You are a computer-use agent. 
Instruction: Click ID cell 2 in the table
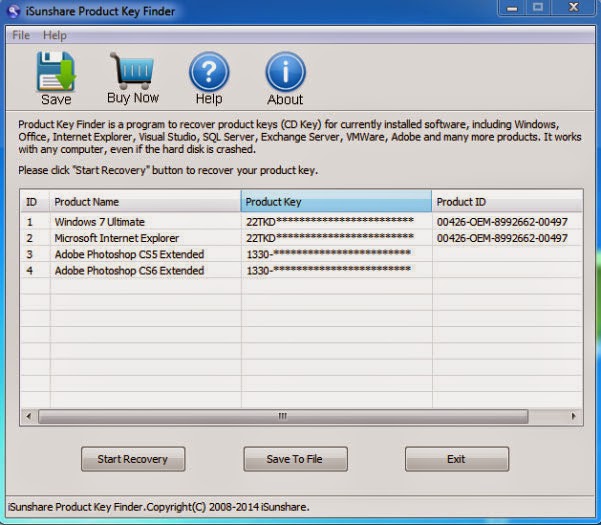click(x=30, y=238)
